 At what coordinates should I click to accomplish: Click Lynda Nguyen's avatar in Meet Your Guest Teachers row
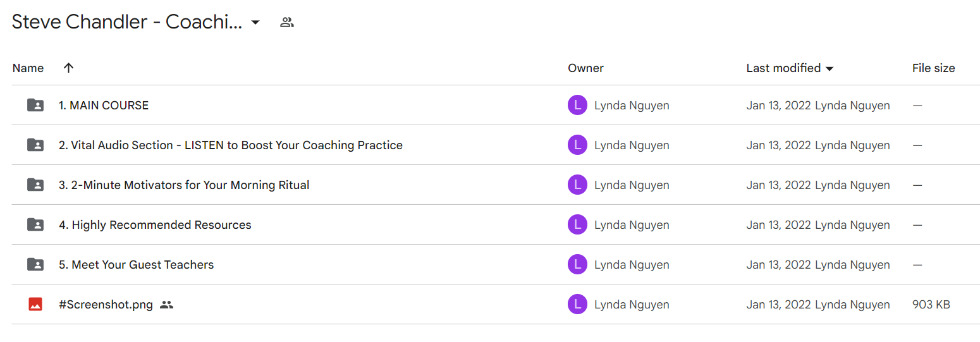(578, 265)
